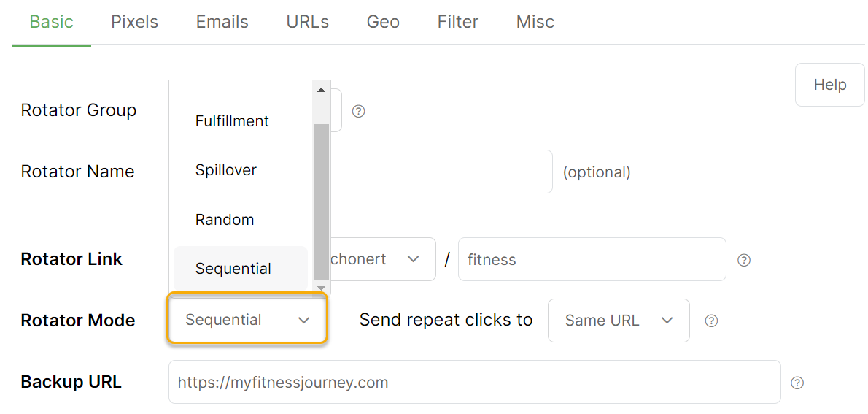Click the Help button
Screen dimensions: 868x414
coord(830,85)
